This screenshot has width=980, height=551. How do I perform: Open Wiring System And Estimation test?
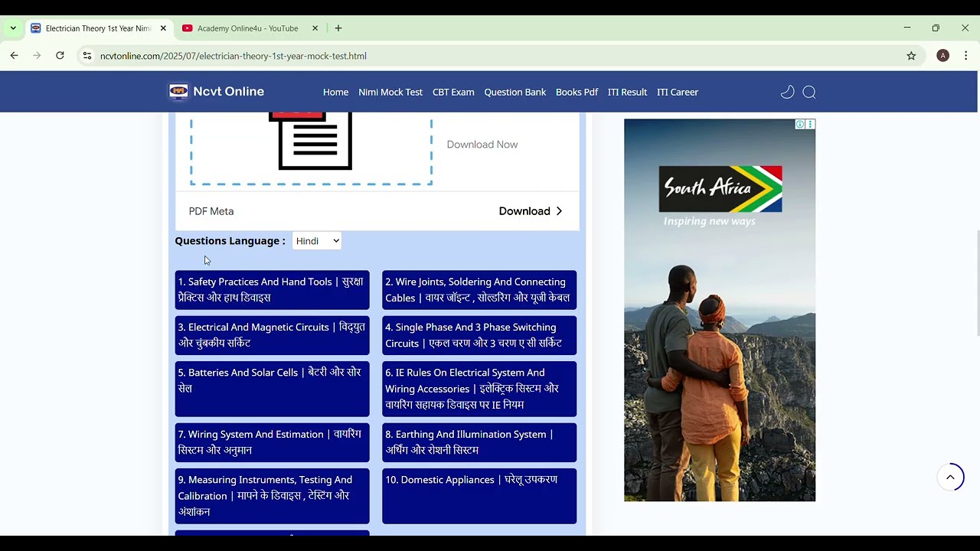pyautogui.click(x=272, y=442)
